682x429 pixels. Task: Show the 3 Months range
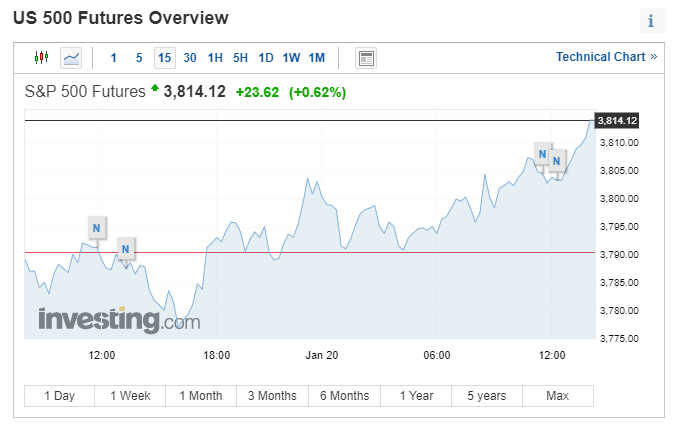point(272,396)
